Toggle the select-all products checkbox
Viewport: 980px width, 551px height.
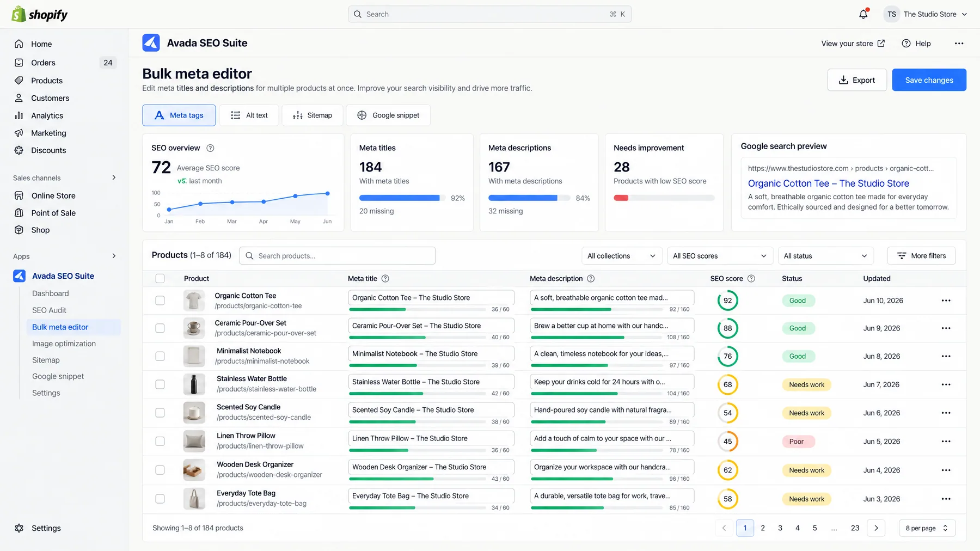click(160, 279)
